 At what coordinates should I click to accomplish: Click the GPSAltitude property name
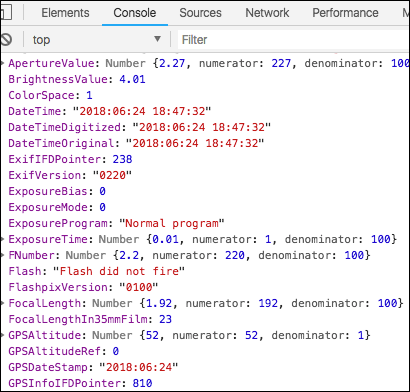tap(45, 335)
